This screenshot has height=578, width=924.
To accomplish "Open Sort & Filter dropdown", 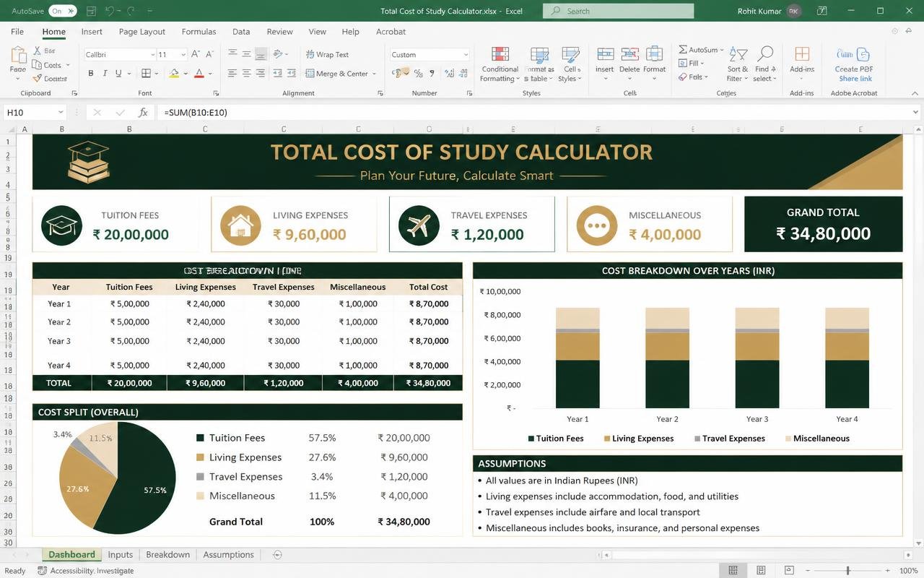I will coord(737,64).
